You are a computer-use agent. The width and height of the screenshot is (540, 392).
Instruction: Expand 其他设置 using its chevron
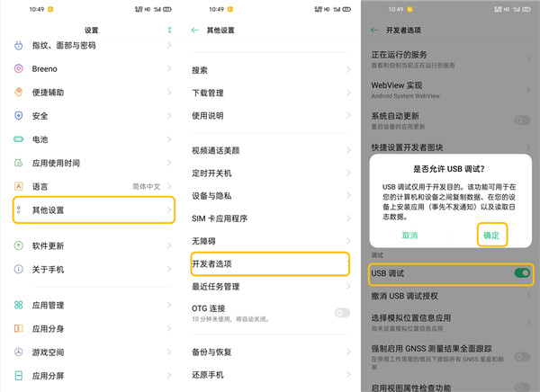168,210
